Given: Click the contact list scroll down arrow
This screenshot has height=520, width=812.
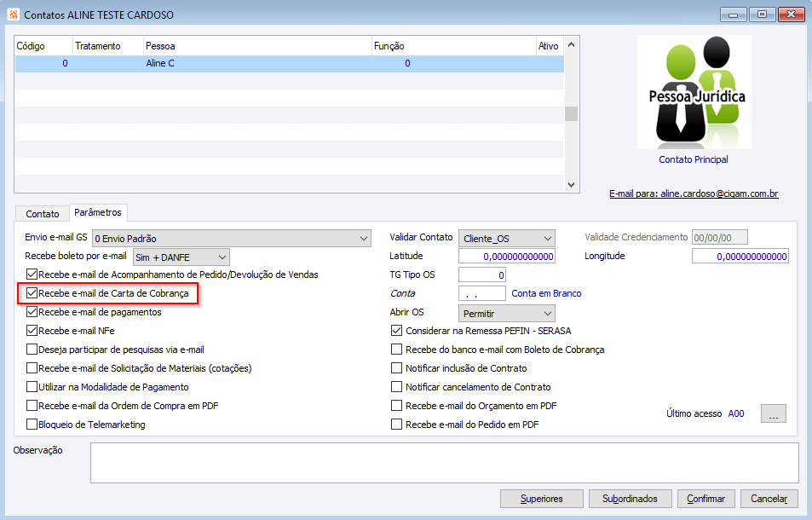Looking at the screenshot, I should coord(571,185).
